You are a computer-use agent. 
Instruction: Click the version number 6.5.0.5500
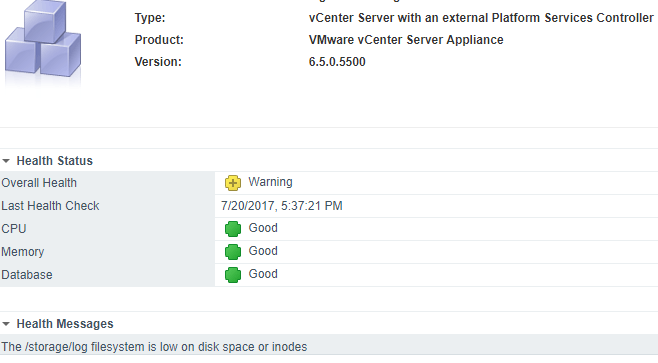pos(337,62)
